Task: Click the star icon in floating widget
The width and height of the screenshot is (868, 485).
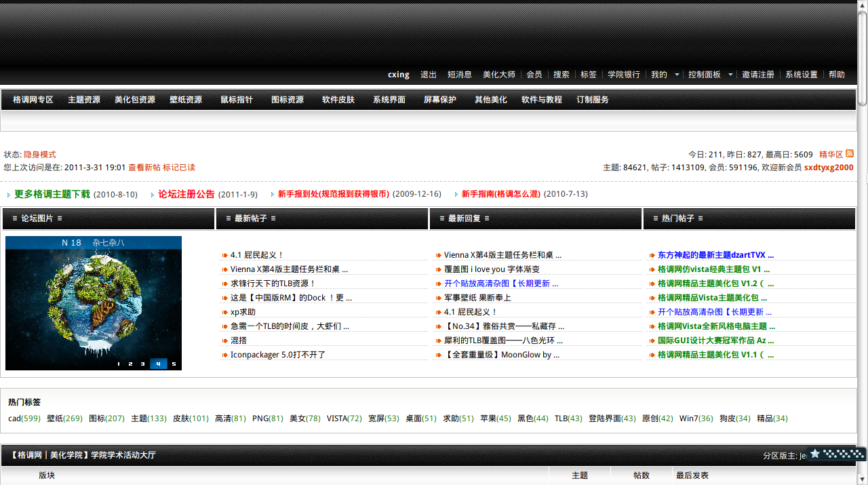Action: [815, 454]
